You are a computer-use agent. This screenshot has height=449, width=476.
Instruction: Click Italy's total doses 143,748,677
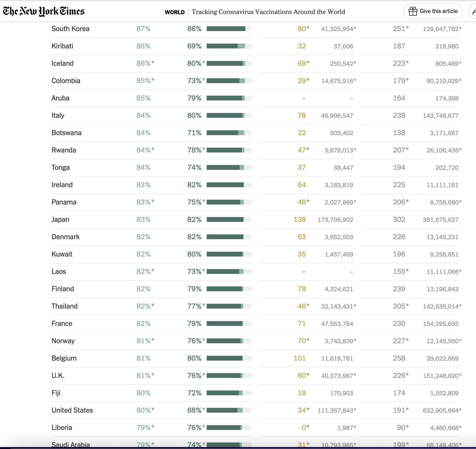[x=441, y=116]
